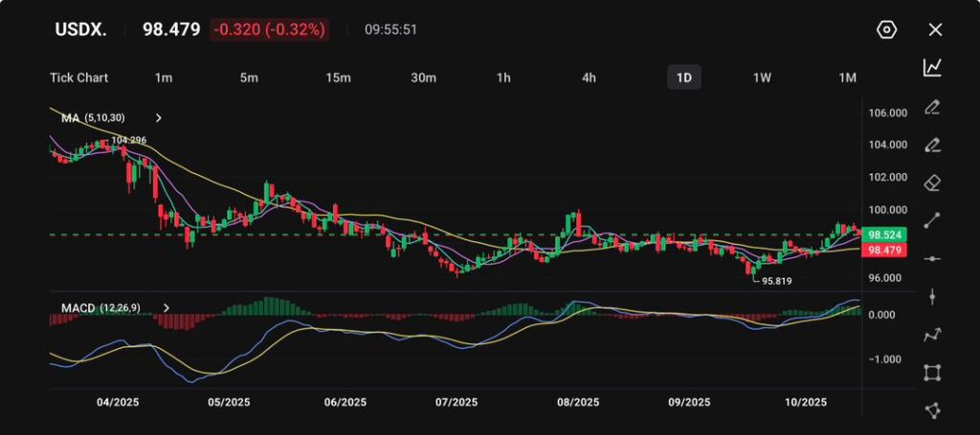Switch chart to 1W timeframe
Viewport: 980px width, 435px height.
[x=762, y=77]
